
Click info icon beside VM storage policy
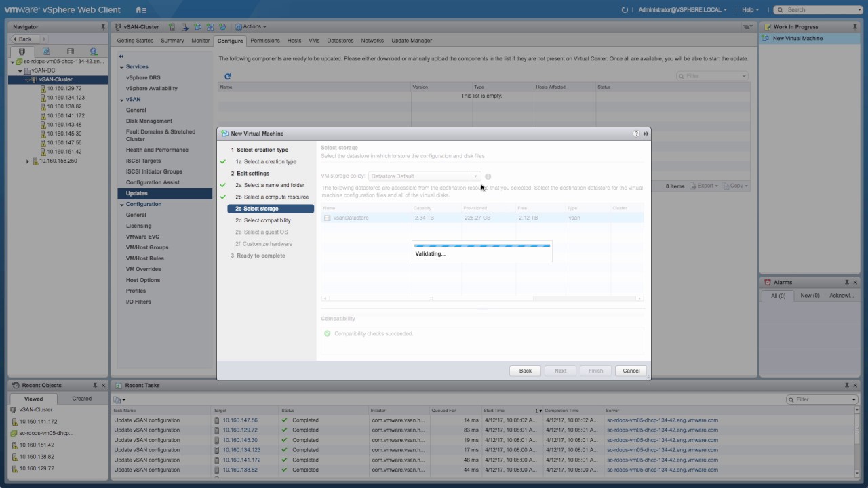click(488, 176)
